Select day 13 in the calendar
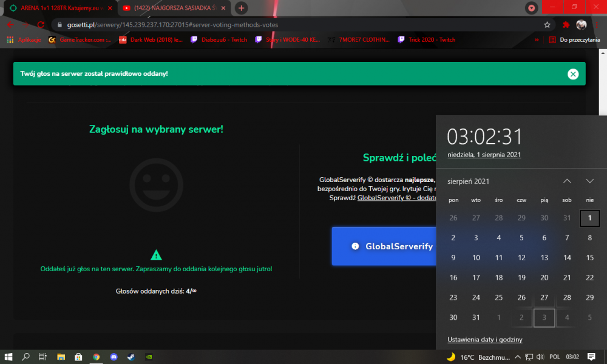 pyautogui.click(x=544, y=258)
